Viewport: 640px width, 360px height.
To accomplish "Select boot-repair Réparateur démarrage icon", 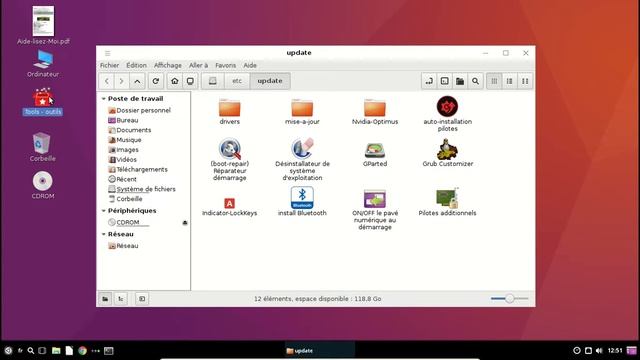I will (229, 160).
